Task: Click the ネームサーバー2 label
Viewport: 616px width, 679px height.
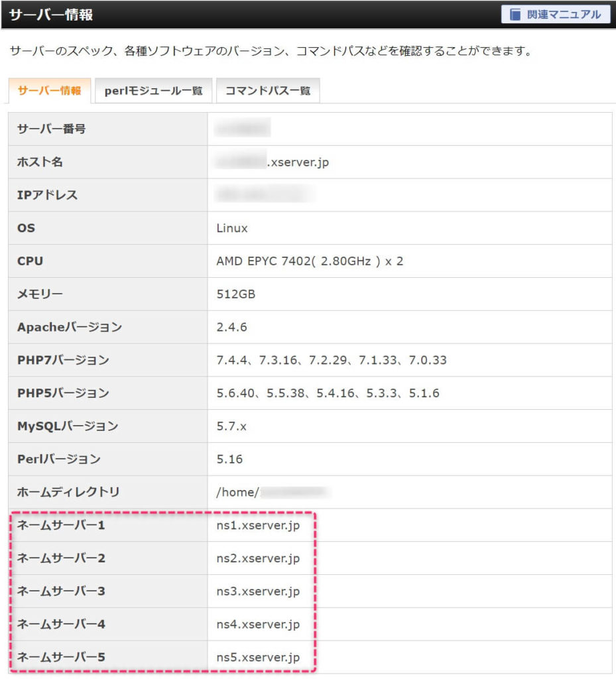Action: point(61,558)
